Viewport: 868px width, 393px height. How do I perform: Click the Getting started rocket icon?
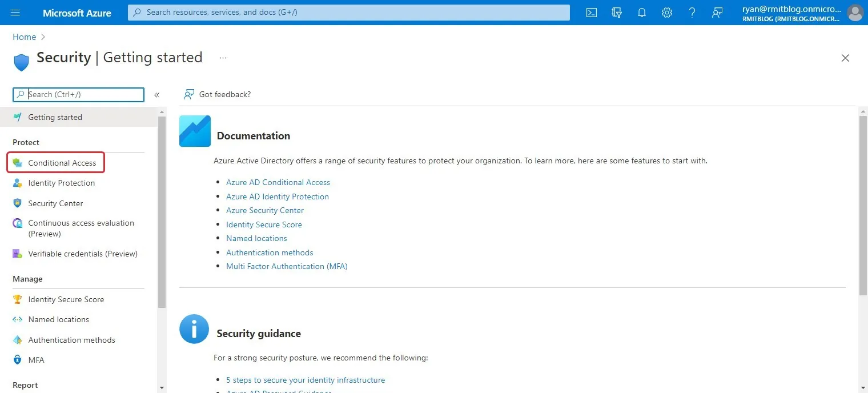[x=18, y=117]
